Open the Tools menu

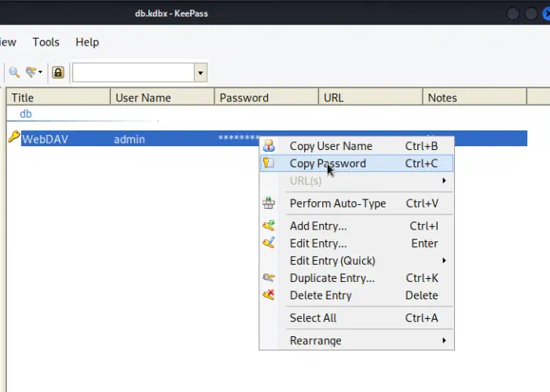pyautogui.click(x=46, y=42)
